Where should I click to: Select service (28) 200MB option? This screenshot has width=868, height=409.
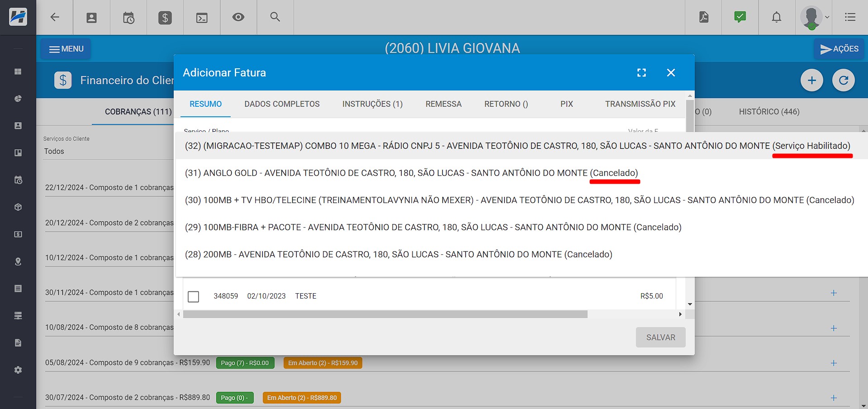click(x=522, y=254)
